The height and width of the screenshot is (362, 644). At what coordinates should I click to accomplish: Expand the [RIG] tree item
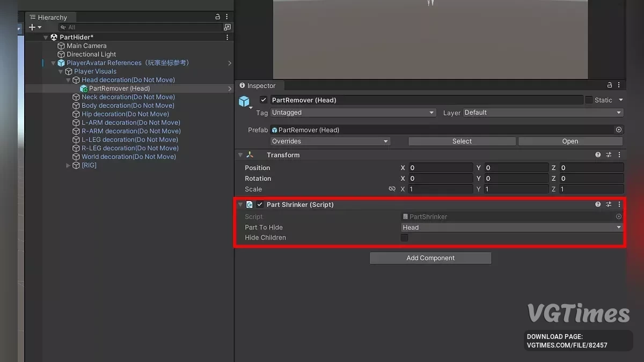[68, 165]
